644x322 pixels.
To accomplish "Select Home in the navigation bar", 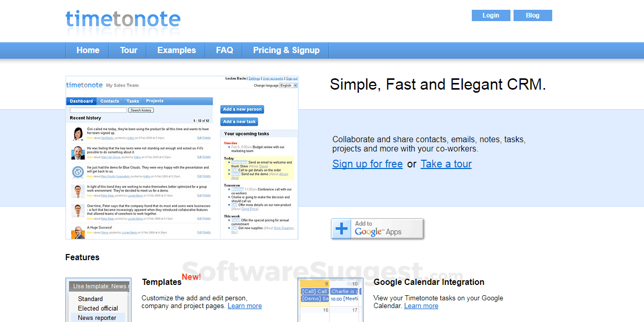I will pos(88,50).
